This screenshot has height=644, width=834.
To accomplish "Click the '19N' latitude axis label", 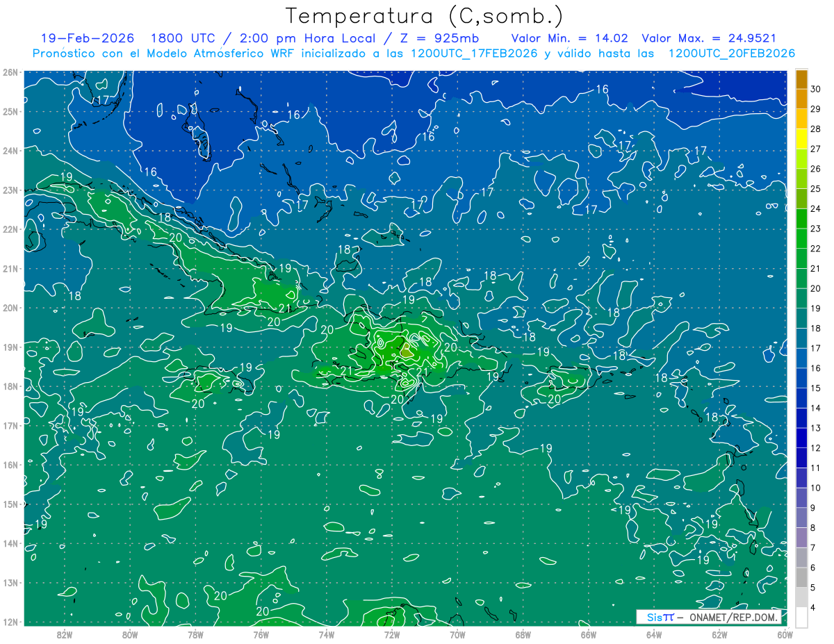I will [x=10, y=347].
